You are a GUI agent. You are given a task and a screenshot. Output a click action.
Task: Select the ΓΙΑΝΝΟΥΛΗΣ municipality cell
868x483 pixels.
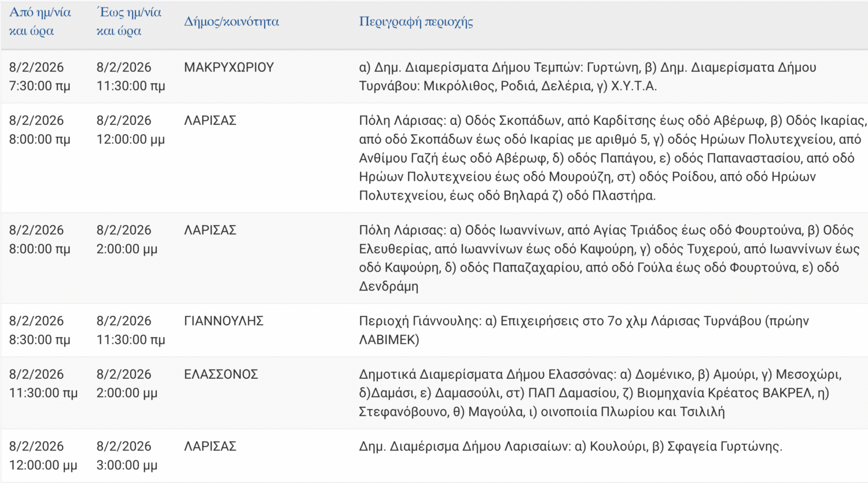[x=223, y=321]
